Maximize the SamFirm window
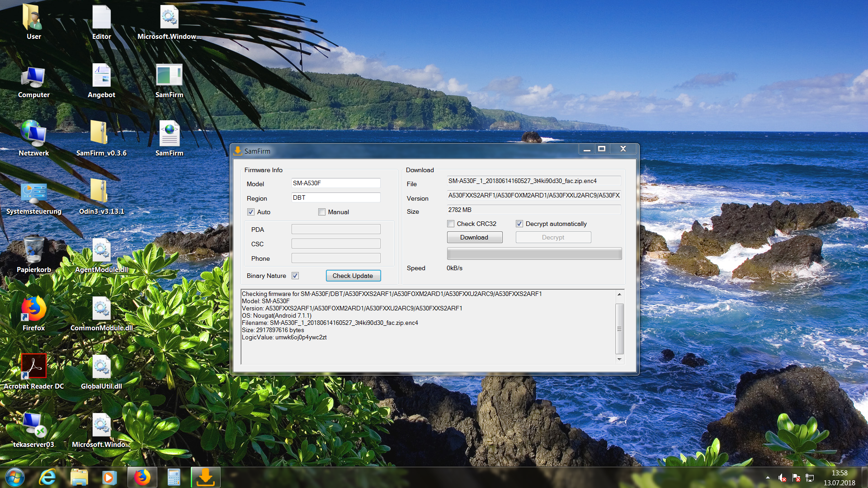 pyautogui.click(x=602, y=149)
